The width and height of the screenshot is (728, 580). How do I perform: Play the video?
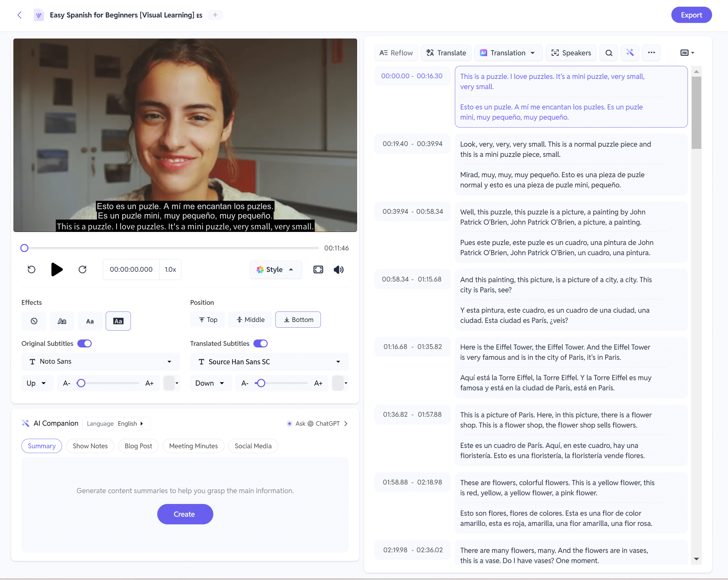tap(57, 269)
